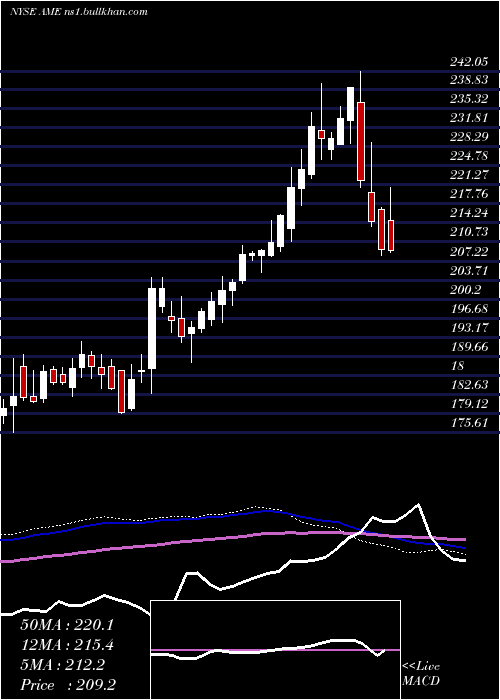Click the 221.27 price label
This screenshot has height=700, width=500.
tap(468, 175)
